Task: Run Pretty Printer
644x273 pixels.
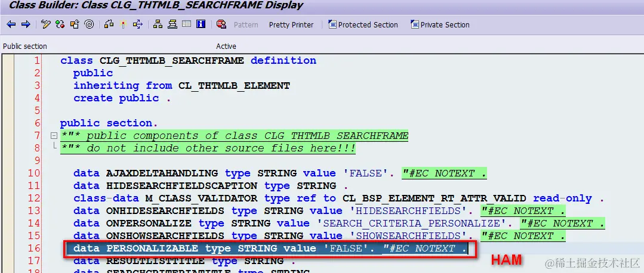Action: tap(291, 25)
